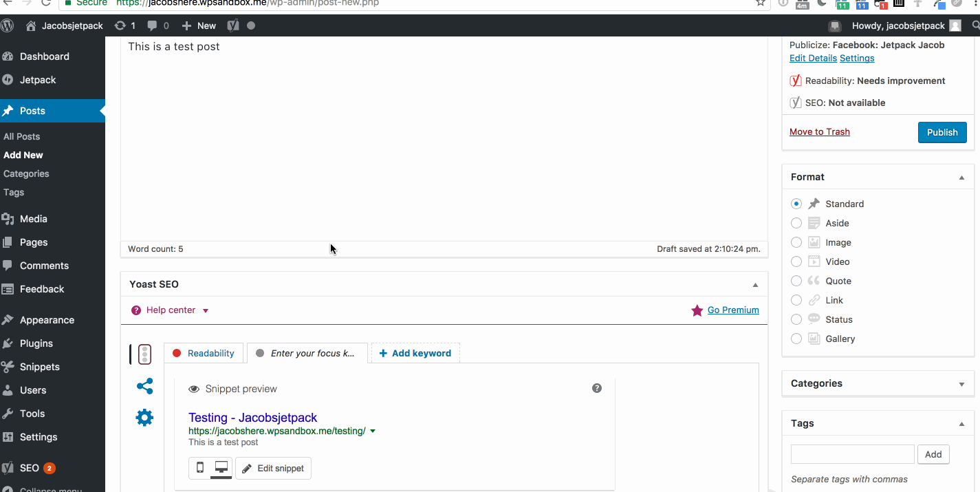Switch snippet to desktop preview
The image size is (980, 492).
[221, 468]
